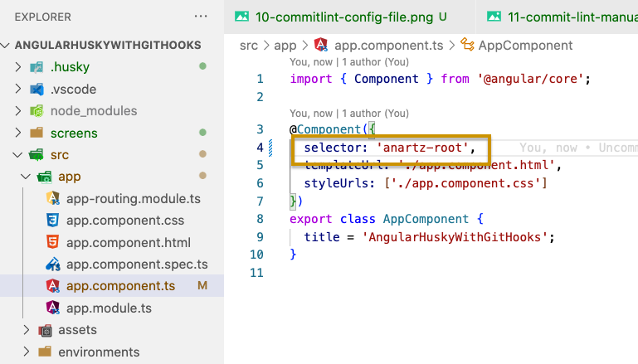Switch to 11-commit-lint-manual tab

(564, 17)
